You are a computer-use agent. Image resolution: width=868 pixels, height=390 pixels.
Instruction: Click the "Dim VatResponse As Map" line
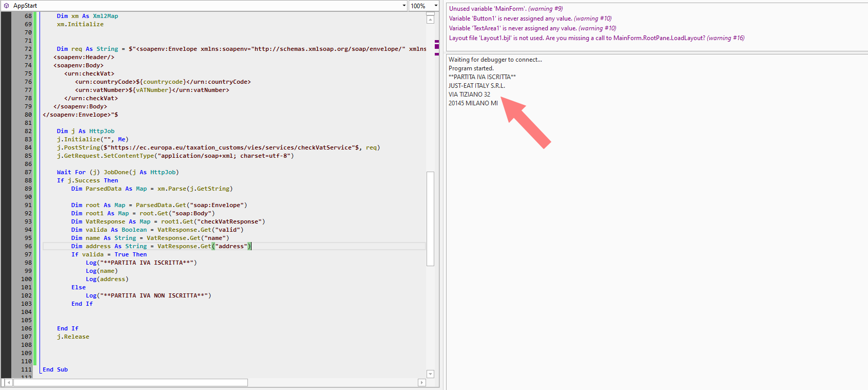[168, 221]
